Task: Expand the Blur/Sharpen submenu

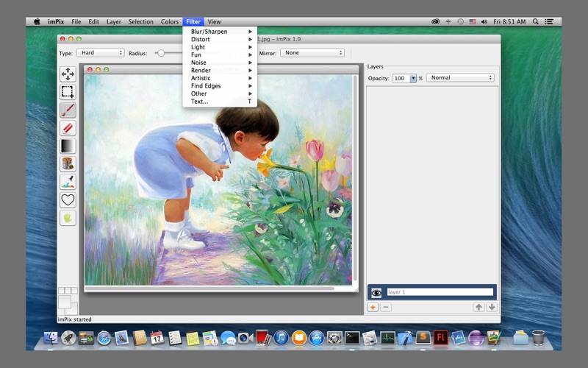Action: pyautogui.click(x=220, y=32)
